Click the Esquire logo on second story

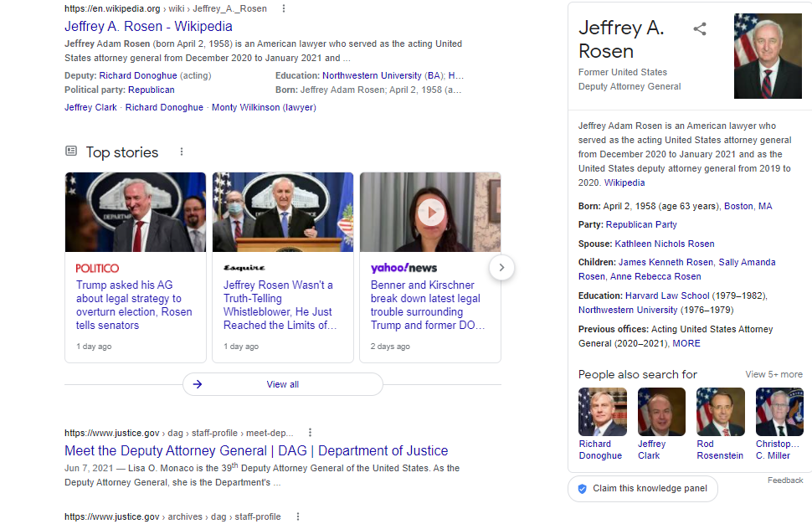(244, 268)
